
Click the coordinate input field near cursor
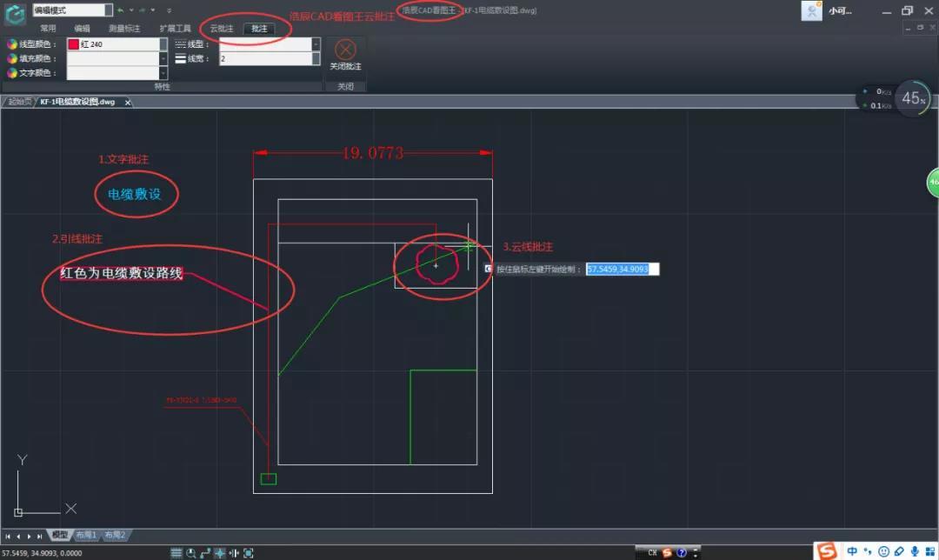623,270
